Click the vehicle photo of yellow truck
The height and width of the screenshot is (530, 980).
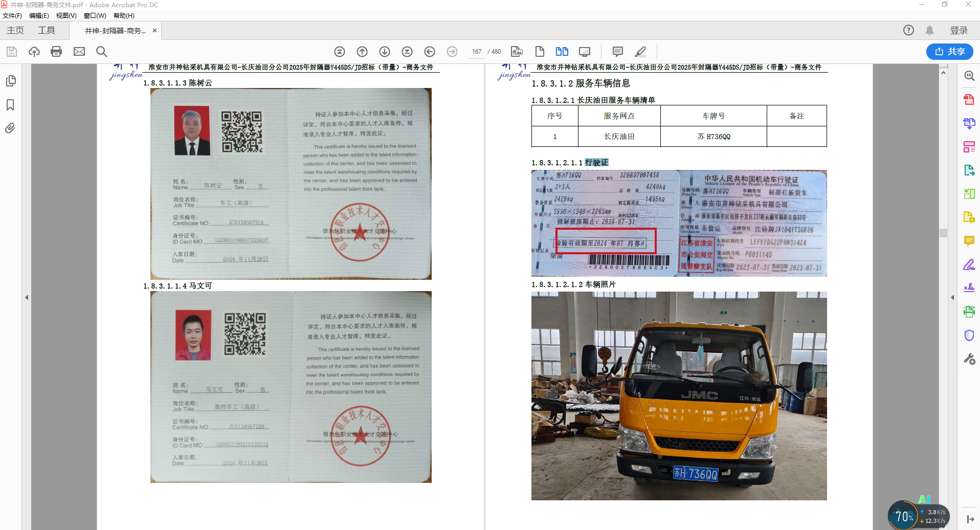click(x=679, y=396)
